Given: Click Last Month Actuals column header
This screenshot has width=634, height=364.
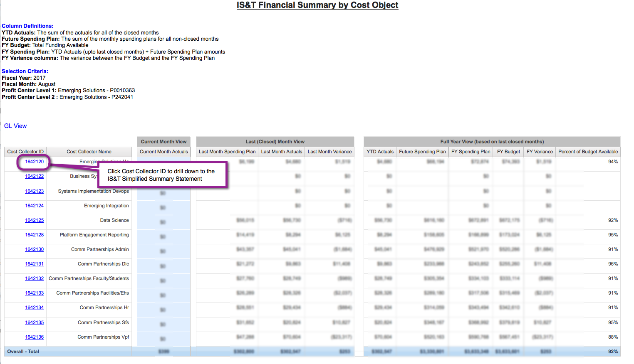Looking at the screenshot, I should (282, 152).
